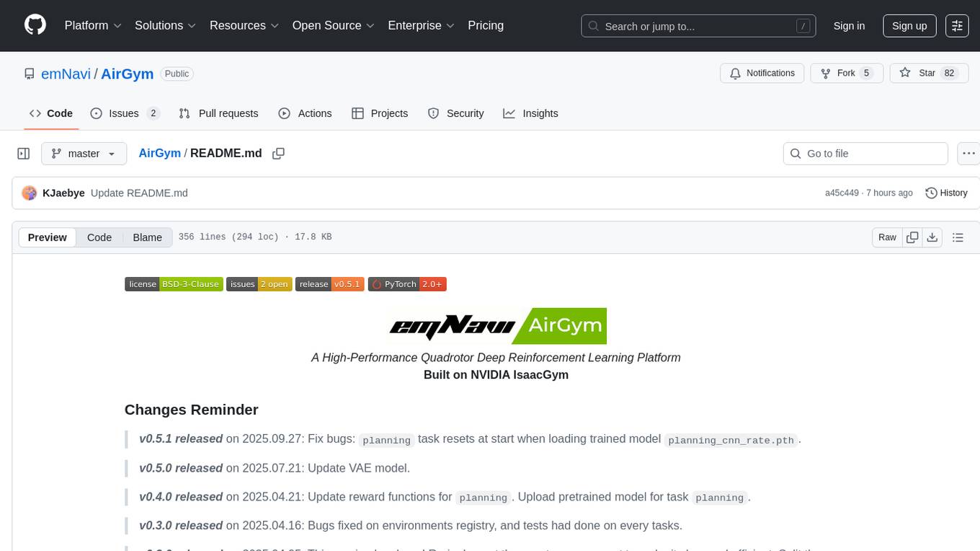
Task: Go to the Pull requests tab
Action: pyautogui.click(x=218, y=113)
